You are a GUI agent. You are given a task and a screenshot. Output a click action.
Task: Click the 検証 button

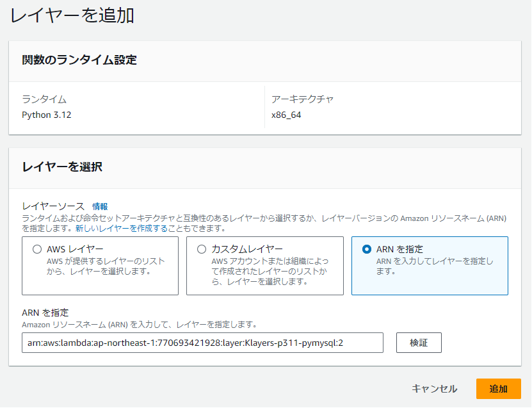419,343
